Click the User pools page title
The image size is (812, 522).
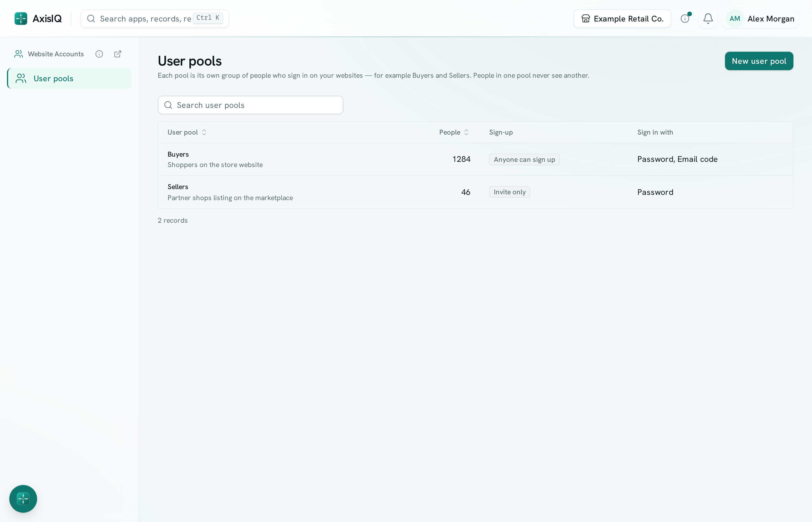coord(189,61)
